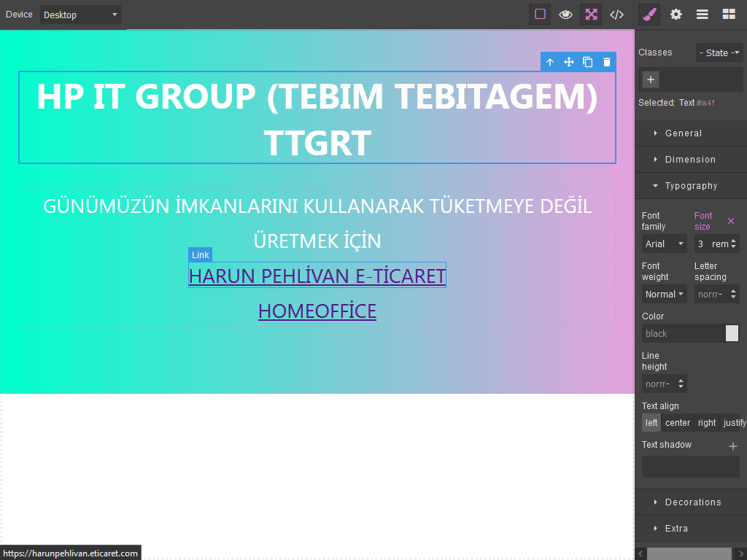Image resolution: width=747 pixels, height=560 pixels.
Task: Expand the Decorations section
Action: [690, 502]
